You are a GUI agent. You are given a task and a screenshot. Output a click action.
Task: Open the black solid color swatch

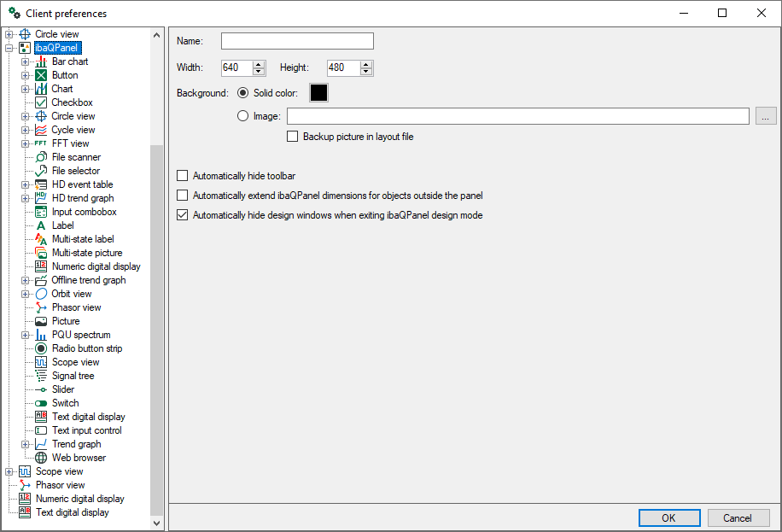(318, 93)
